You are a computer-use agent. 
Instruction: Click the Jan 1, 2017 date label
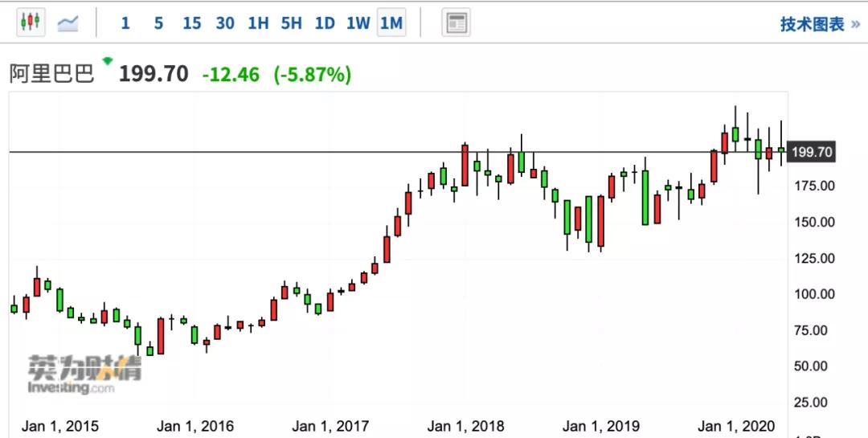coord(330,426)
